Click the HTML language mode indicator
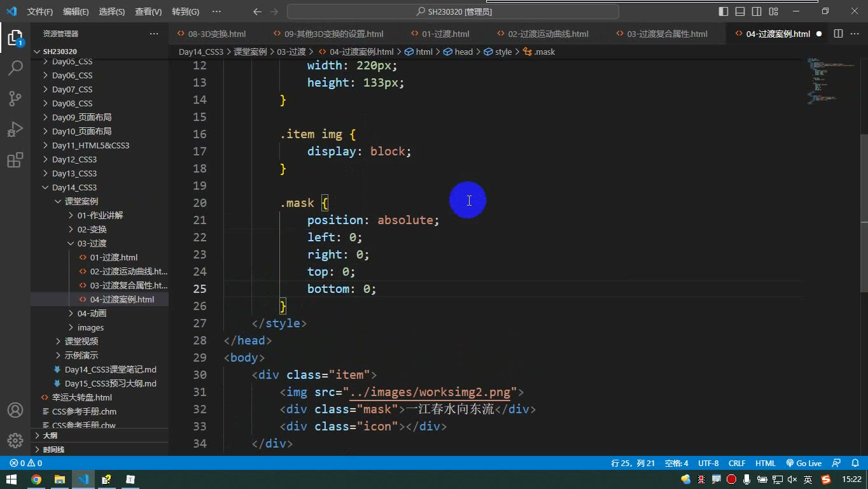868x489 pixels. [765, 464]
